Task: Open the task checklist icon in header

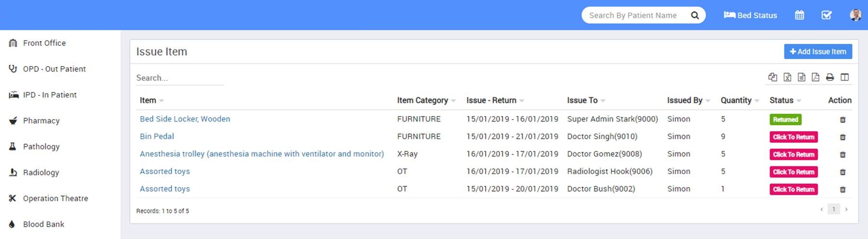Action: pos(827,15)
